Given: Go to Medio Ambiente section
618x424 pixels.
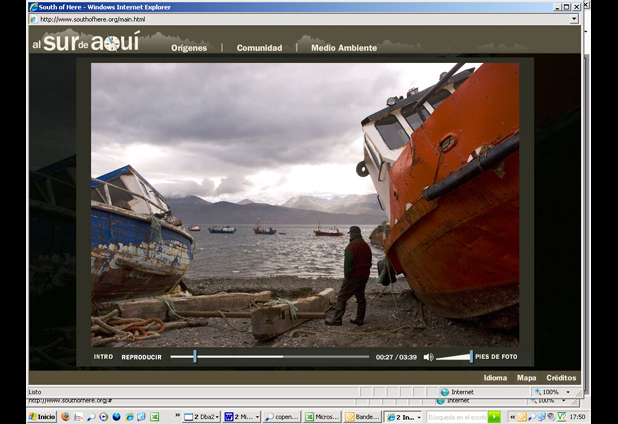Looking at the screenshot, I should pos(344,48).
